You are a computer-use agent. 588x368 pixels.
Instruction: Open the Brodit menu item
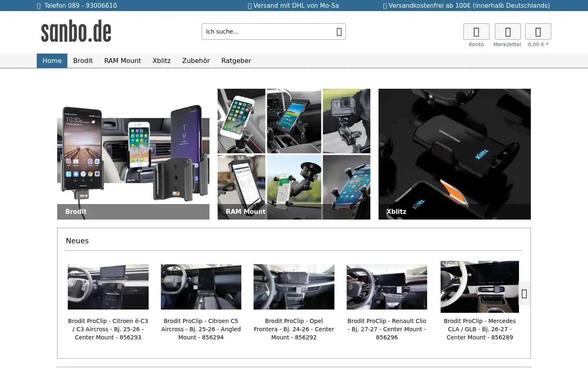83,61
